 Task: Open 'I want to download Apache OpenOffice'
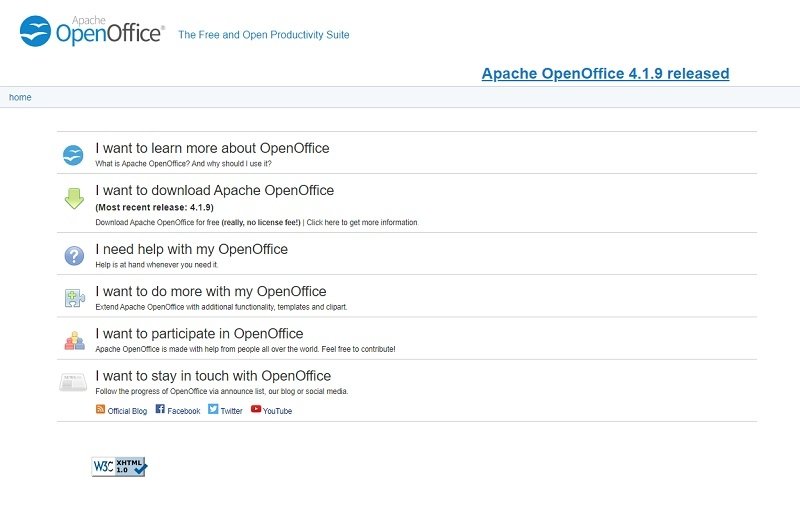215,190
